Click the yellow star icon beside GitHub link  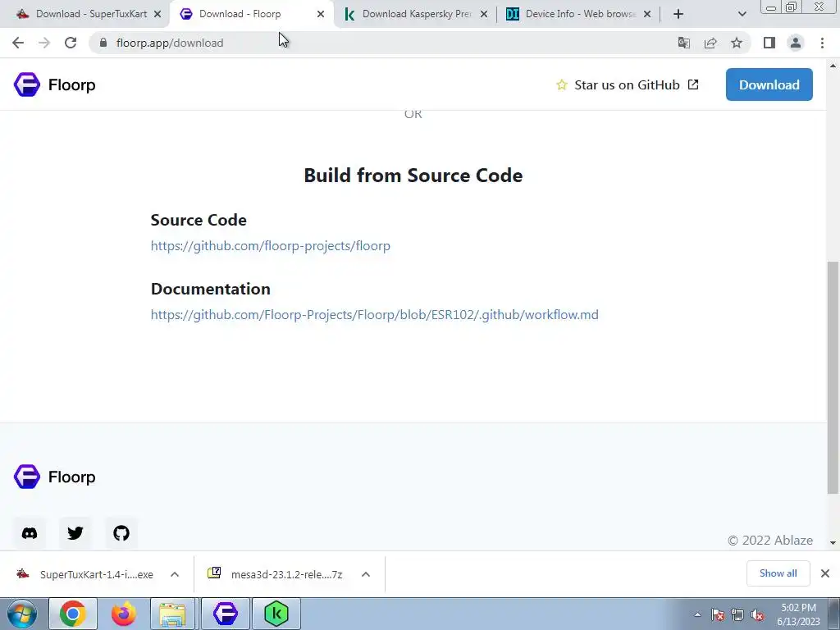tap(561, 84)
